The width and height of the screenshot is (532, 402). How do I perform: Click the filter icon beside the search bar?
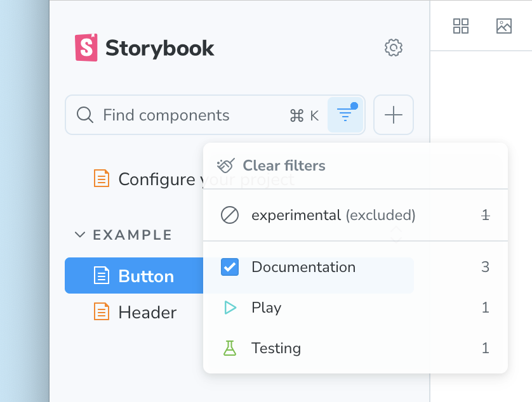coord(345,115)
